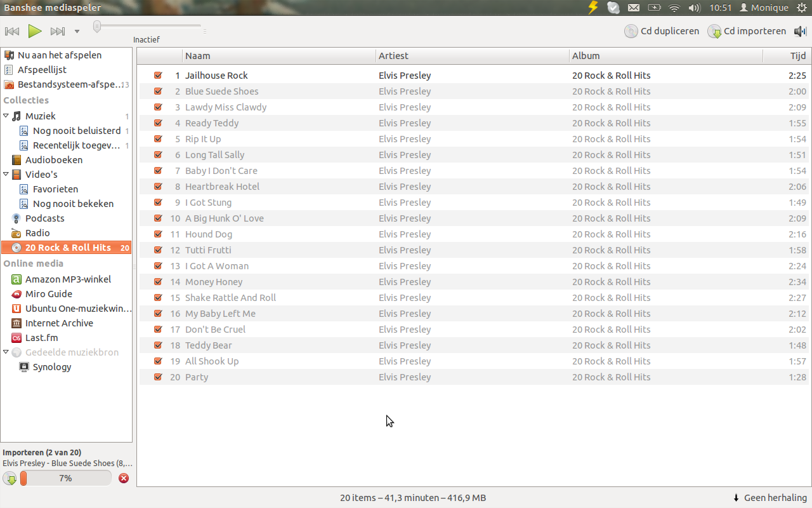
Task: Uncheck the Hound Dog track checkbox
Action: pos(158,234)
